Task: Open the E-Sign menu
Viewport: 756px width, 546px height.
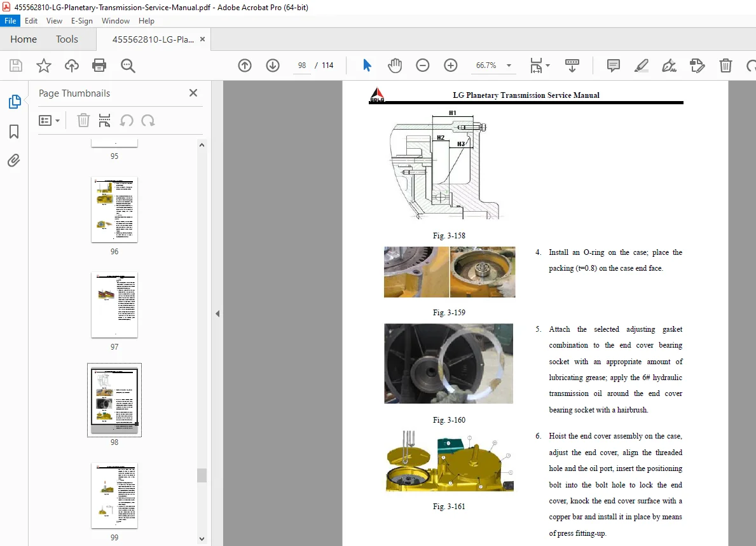Action: click(x=81, y=21)
